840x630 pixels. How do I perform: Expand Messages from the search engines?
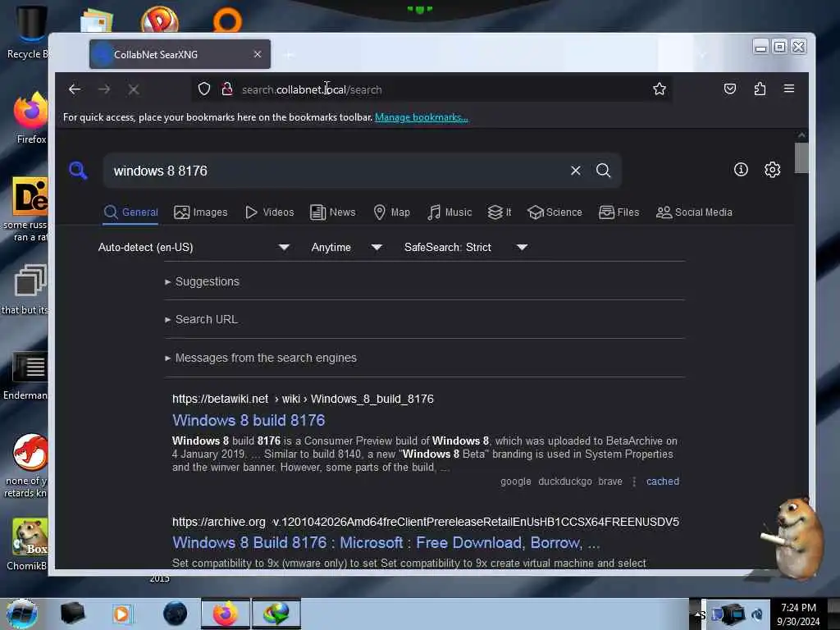[261, 358]
